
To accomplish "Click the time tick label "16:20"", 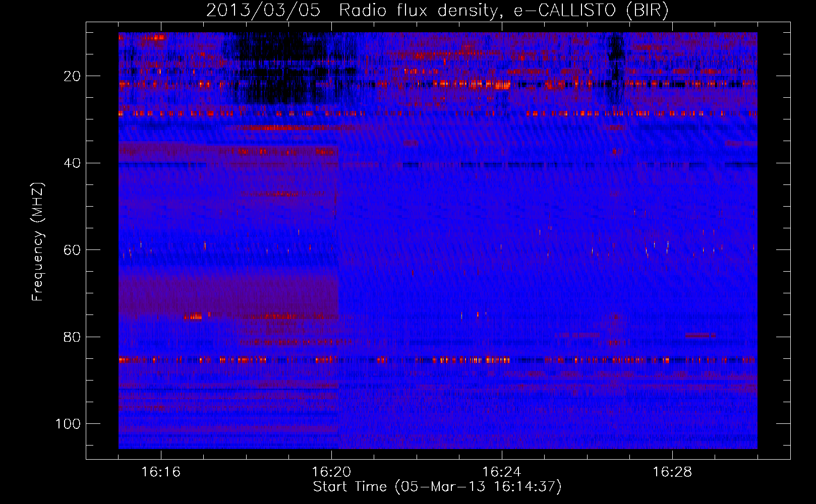I will pyautogui.click(x=331, y=472).
